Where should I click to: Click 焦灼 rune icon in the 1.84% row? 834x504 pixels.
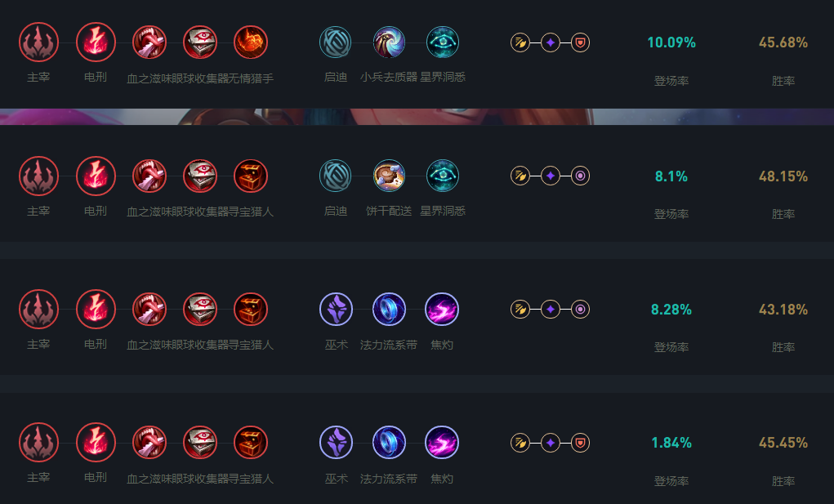[442, 442]
